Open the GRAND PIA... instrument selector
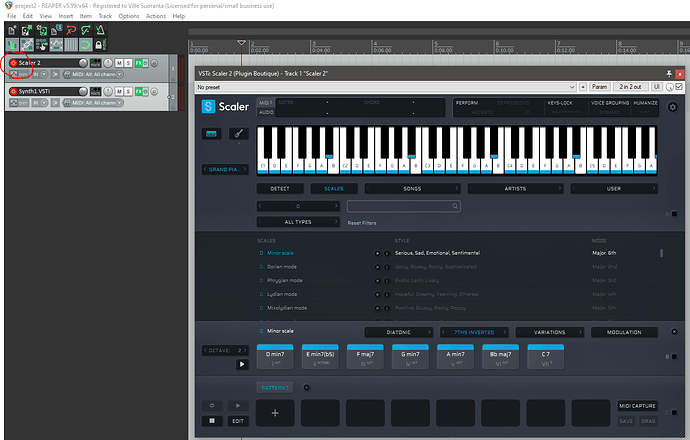This screenshot has height=440, width=690. click(x=225, y=169)
